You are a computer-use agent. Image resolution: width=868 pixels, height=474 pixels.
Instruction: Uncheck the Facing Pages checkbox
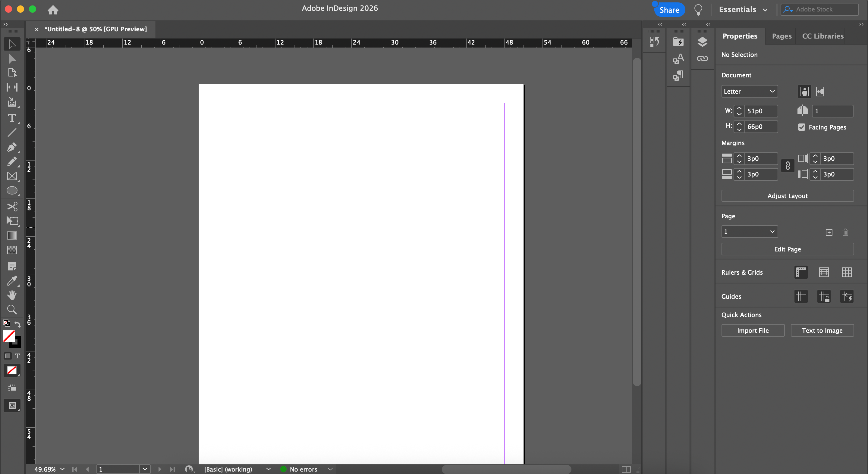pyautogui.click(x=802, y=127)
